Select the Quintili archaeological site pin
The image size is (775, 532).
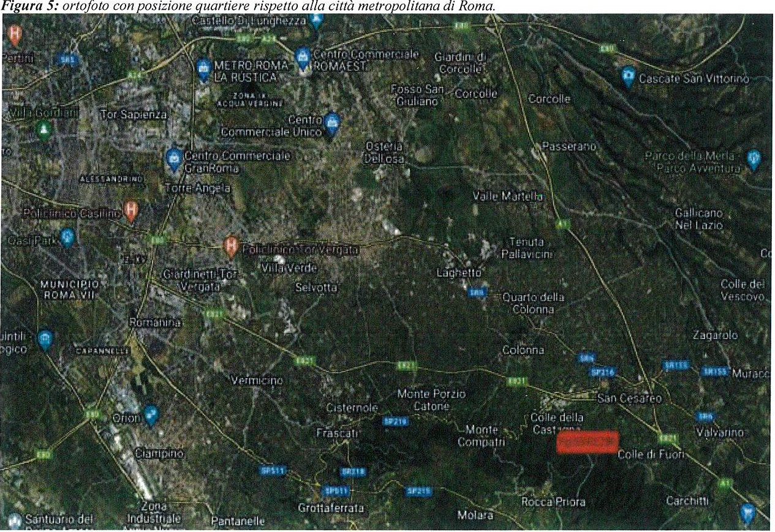click(x=45, y=340)
